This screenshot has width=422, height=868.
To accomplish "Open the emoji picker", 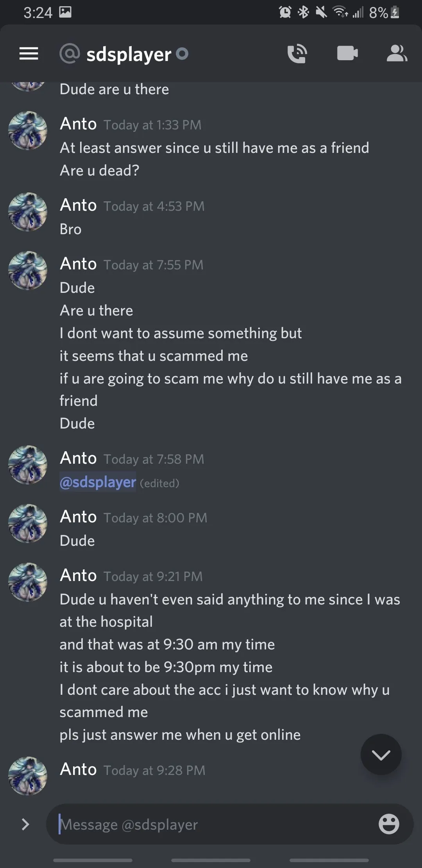I will [x=389, y=824].
